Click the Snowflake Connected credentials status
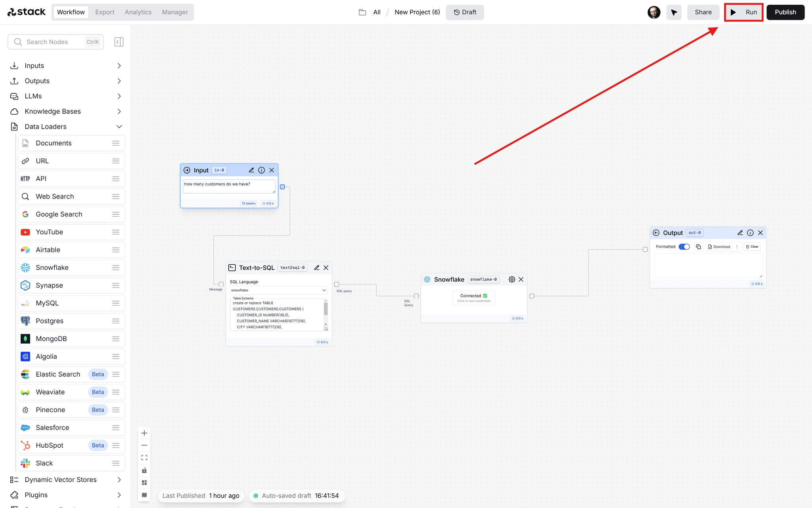The image size is (812, 508). (x=474, y=298)
